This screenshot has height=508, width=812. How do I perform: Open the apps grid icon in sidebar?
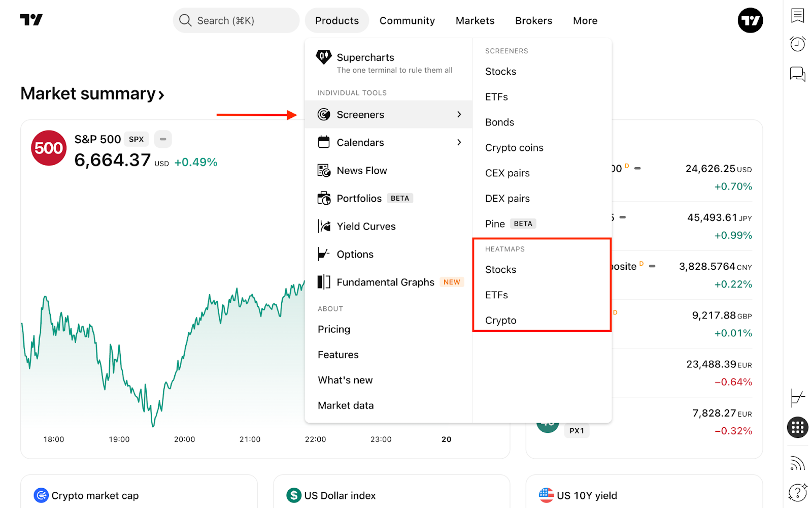tap(798, 427)
